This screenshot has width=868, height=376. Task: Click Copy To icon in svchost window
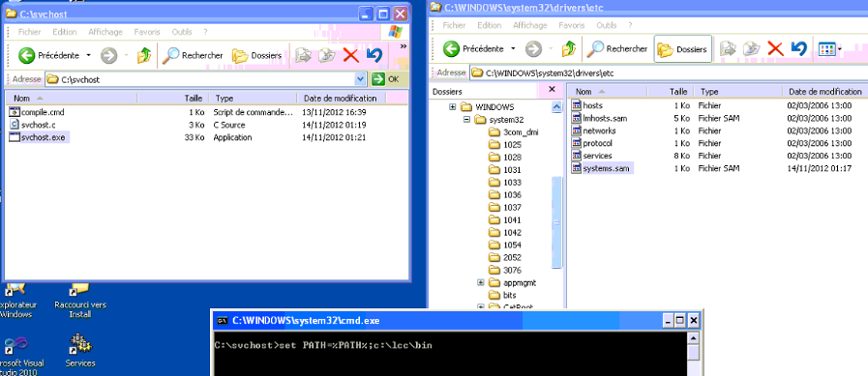(x=327, y=55)
